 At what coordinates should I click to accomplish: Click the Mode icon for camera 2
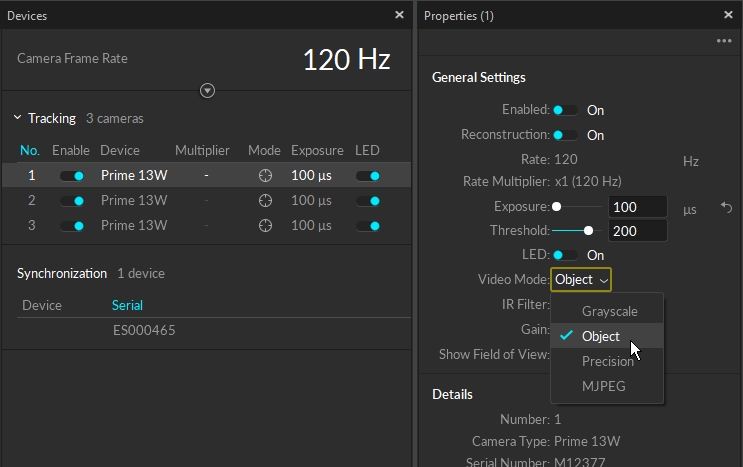click(x=265, y=200)
